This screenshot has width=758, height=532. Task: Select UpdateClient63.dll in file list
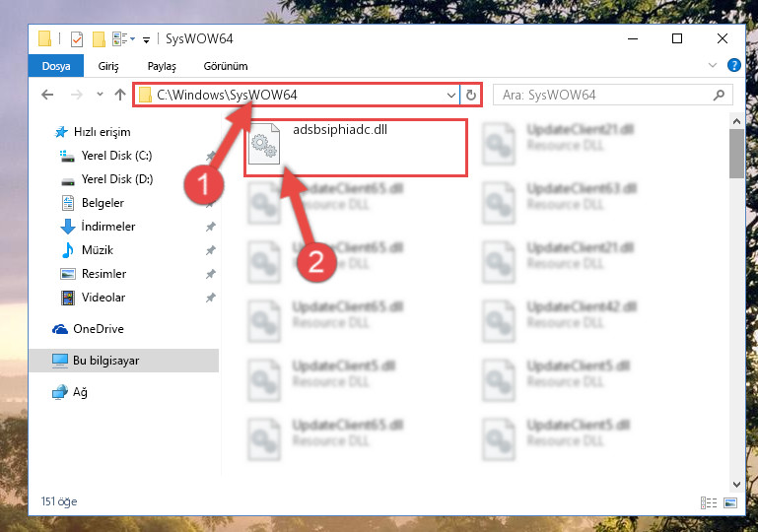pos(582,188)
